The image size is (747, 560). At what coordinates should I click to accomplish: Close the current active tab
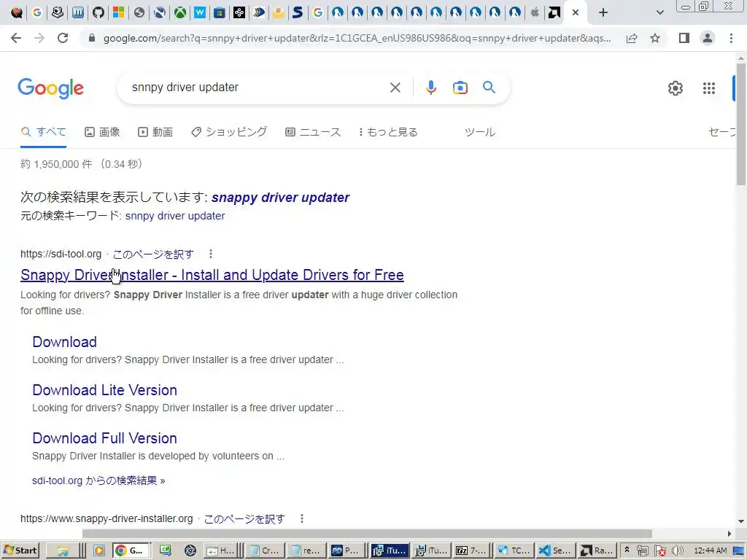tap(576, 13)
